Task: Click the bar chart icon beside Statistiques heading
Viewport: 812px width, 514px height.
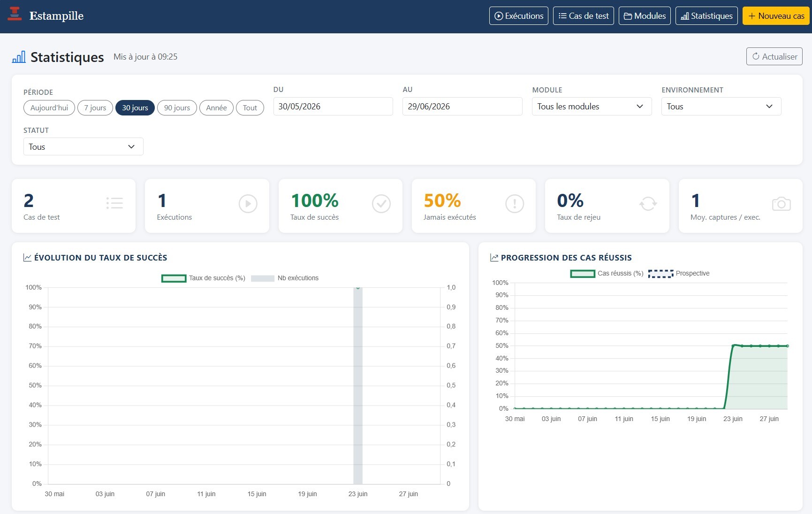Action: pos(19,57)
